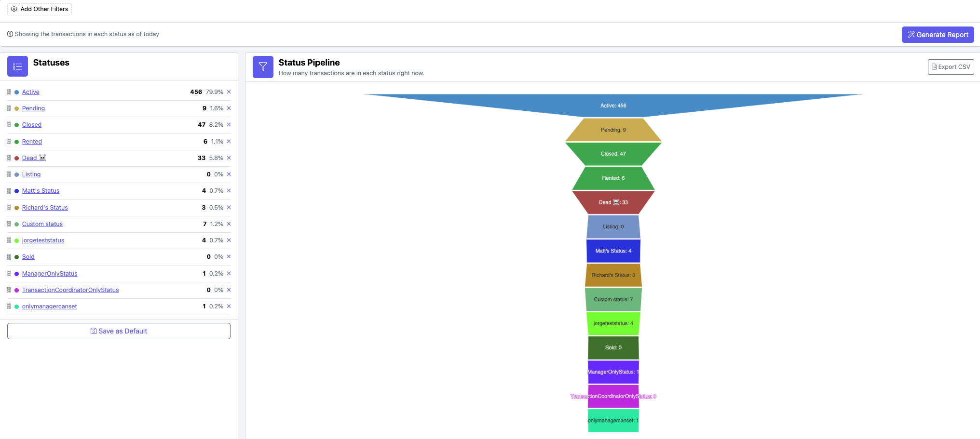This screenshot has width=980, height=439.
Task: Select the 'Sold: 0' funnel segment
Action: point(613,348)
